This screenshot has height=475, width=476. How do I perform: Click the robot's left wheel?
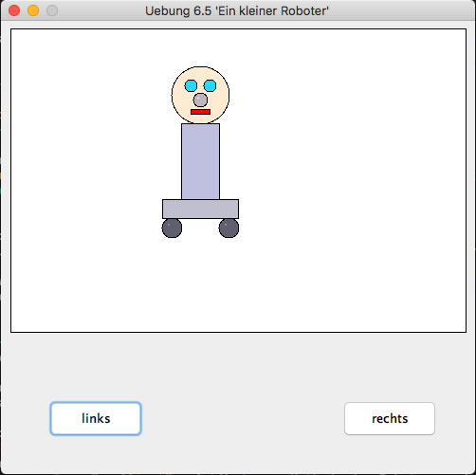[x=172, y=228]
